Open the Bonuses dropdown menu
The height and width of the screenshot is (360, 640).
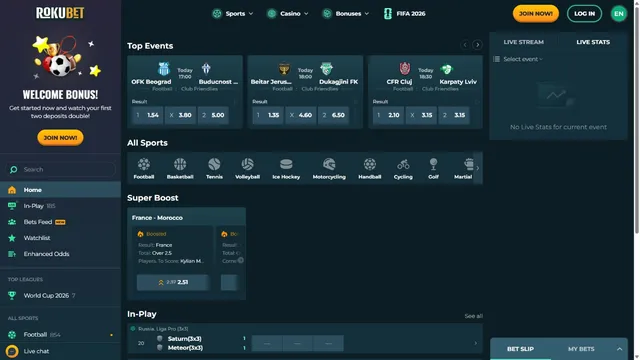pyautogui.click(x=345, y=13)
